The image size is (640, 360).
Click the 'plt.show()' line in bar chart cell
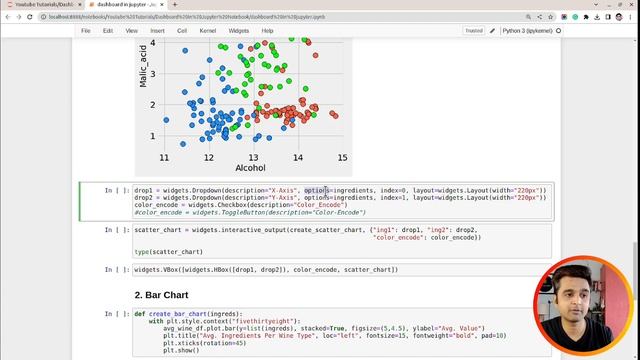point(181,350)
